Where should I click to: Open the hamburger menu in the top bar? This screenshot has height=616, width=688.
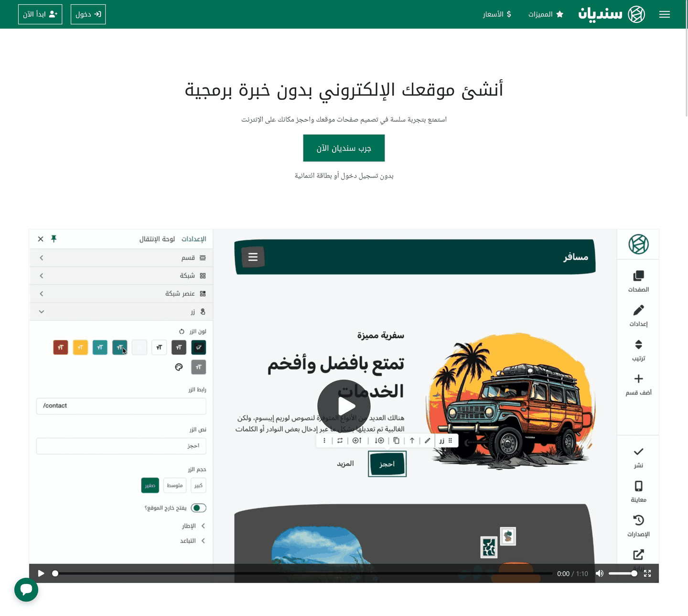click(665, 14)
